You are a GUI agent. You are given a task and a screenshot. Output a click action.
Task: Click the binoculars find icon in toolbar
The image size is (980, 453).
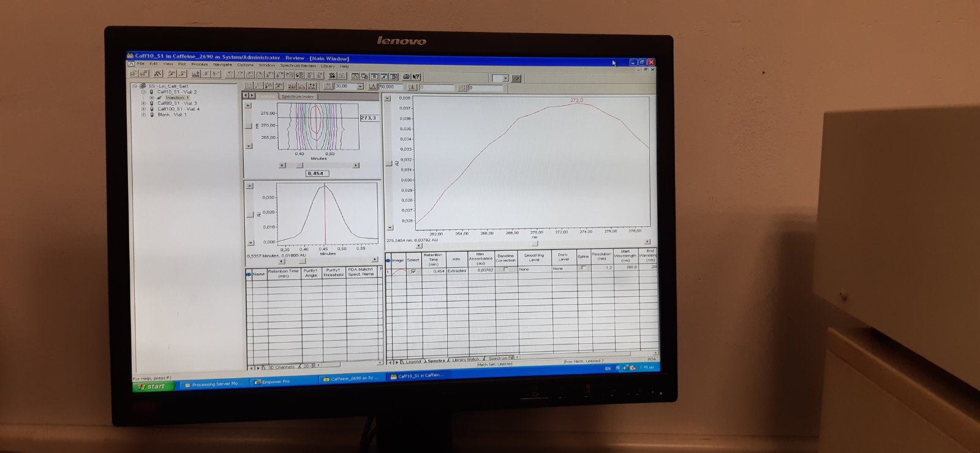pos(332,76)
